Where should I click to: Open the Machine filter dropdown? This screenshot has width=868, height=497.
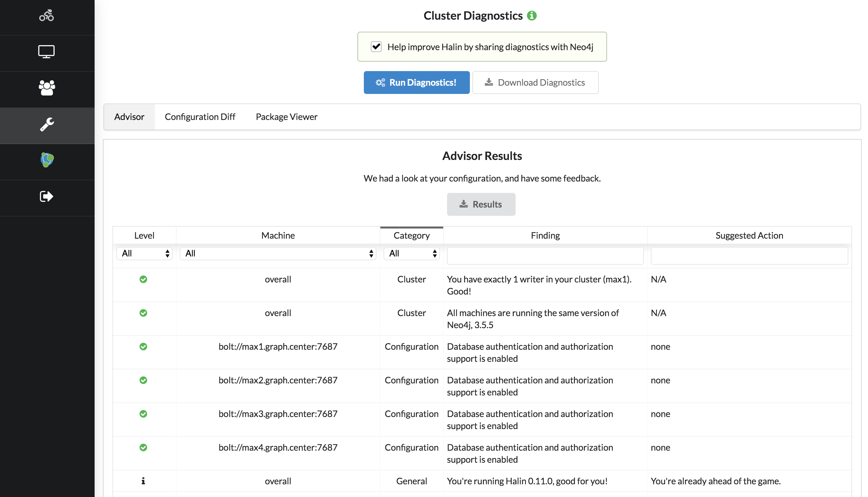(x=277, y=254)
